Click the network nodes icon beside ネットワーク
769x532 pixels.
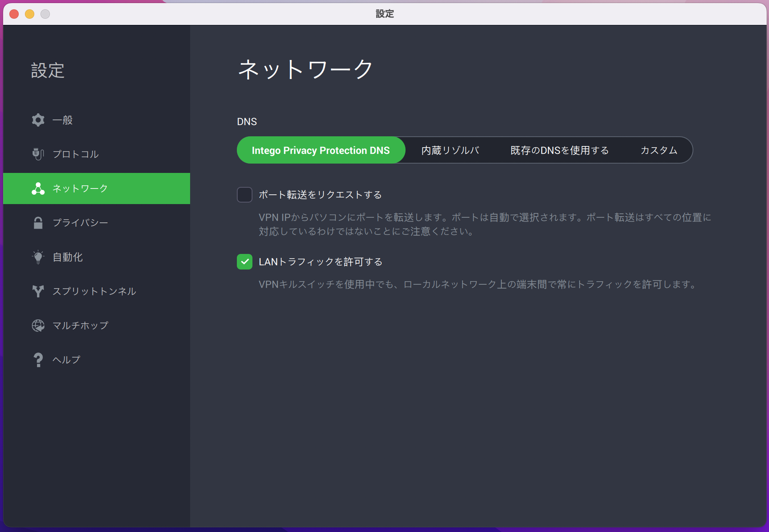click(38, 188)
